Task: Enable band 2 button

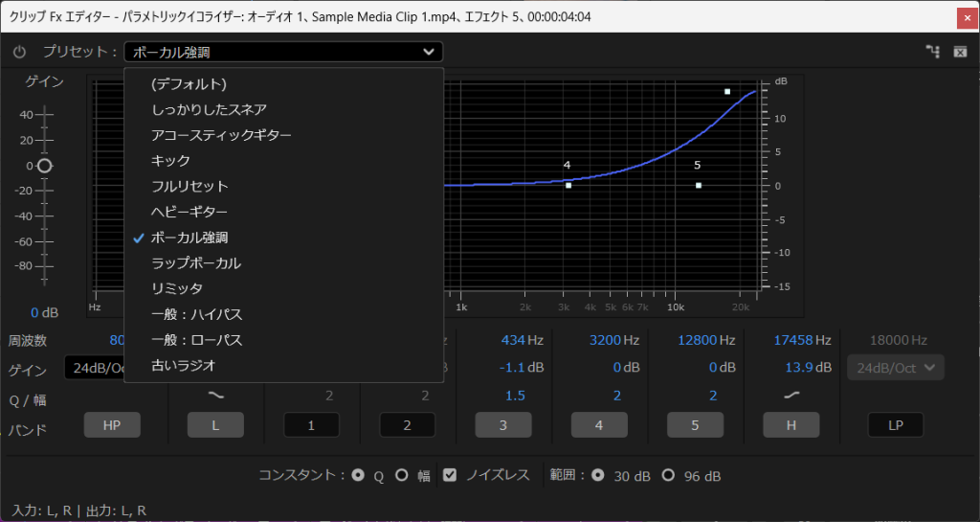Action: pyautogui.click(x=407, y=425)
